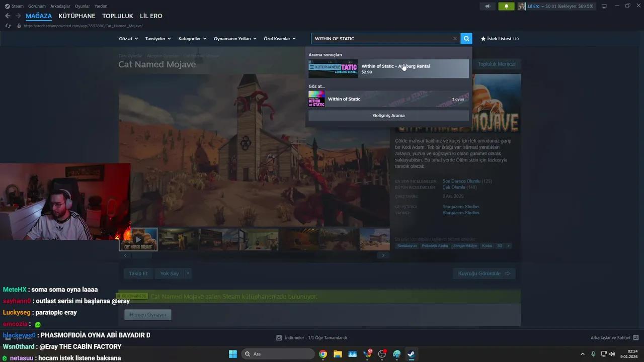This screenshot has width=644, height=362.
Task: Click the taskbar Ara search box
Action: point(278,354)
